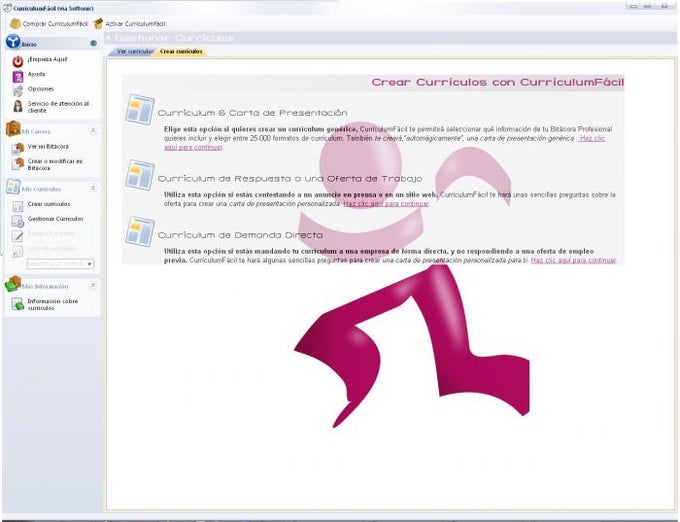
Task: Click the greyed-out edit CV pencil icon
Action: [x=18, y=235]
